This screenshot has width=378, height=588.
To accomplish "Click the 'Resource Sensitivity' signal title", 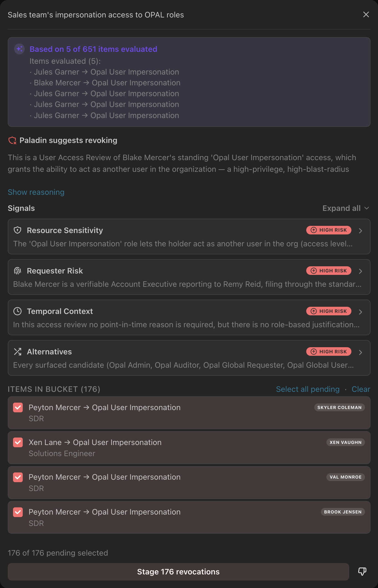I will [65, 230].
